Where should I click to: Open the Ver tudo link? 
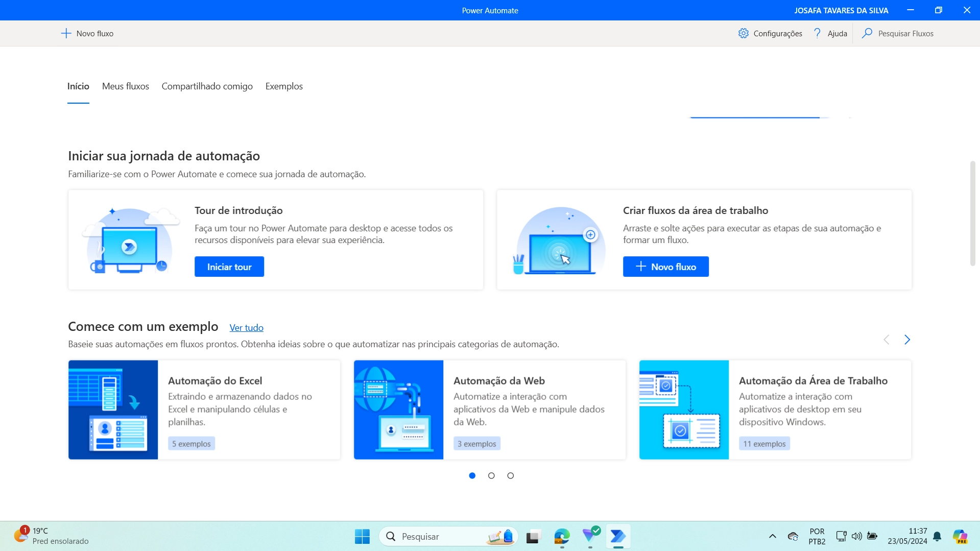246,328
